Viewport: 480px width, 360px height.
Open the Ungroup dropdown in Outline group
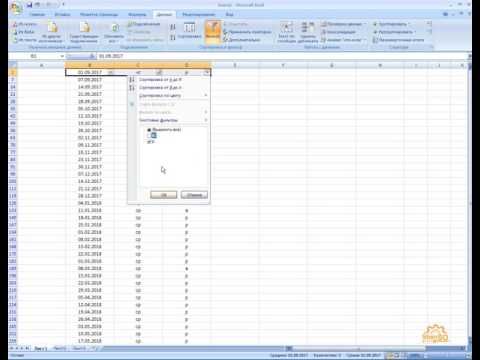[415, 32]
